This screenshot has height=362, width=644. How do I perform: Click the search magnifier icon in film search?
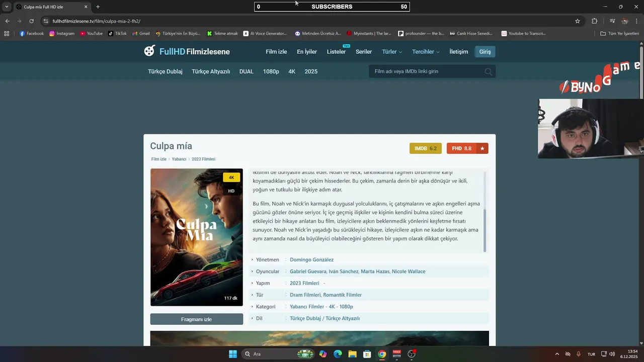488,71
